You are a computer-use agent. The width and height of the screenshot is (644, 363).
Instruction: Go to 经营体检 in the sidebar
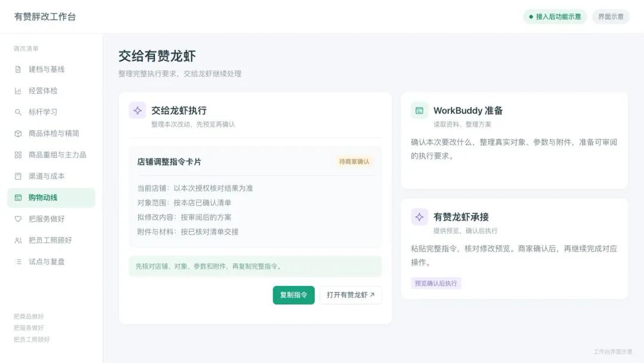coord(51,91)
